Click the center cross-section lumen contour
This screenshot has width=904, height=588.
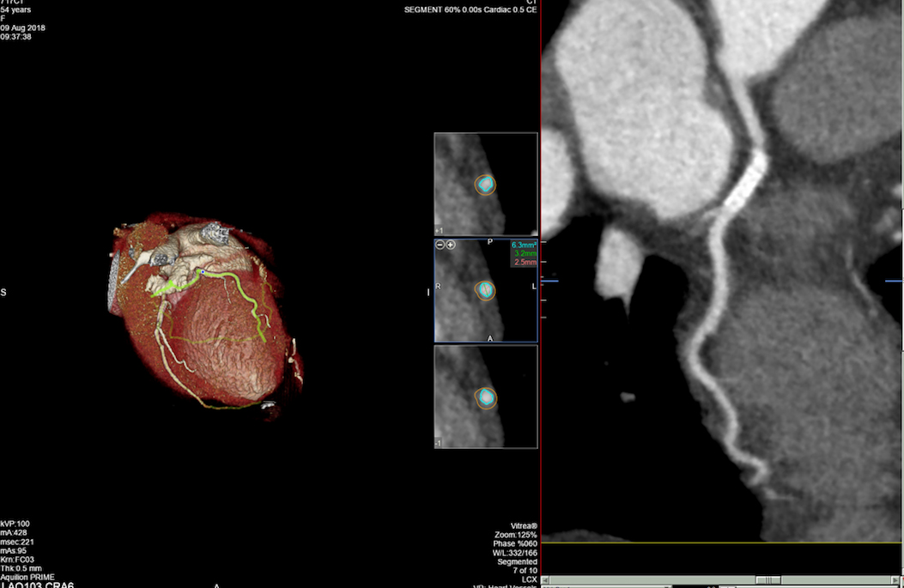pyautogui.click(x=486, y=290)
